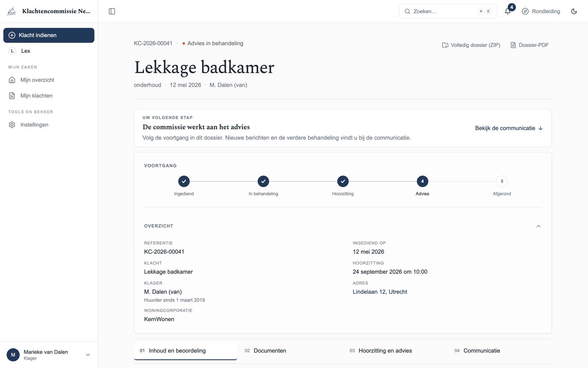Collapse the Overzicht section chevron

click(538, 226)
